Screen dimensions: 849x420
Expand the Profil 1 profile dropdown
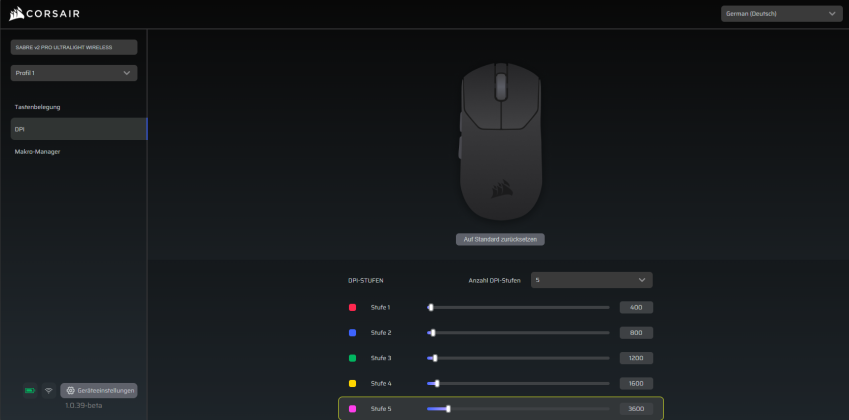73,73
